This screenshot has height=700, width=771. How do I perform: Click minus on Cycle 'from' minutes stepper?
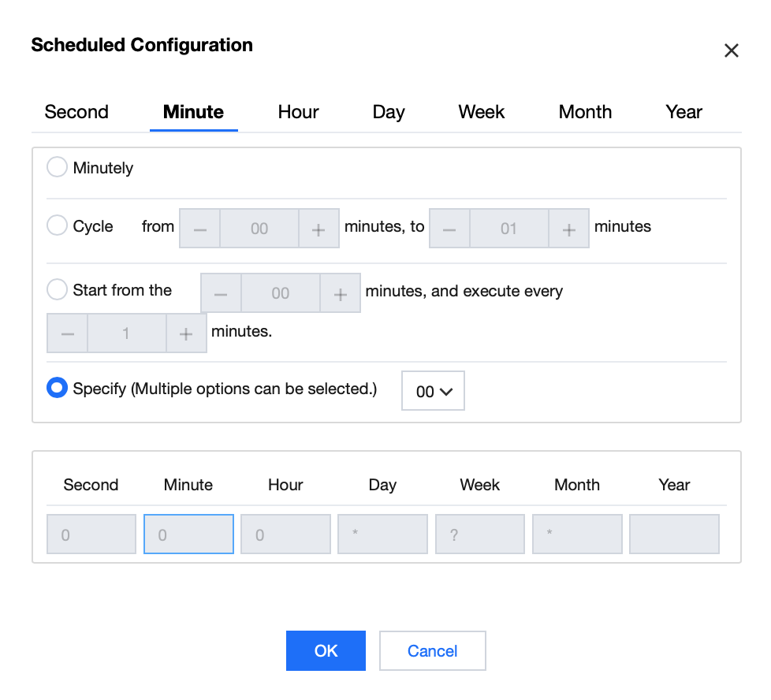pos(200,229)
